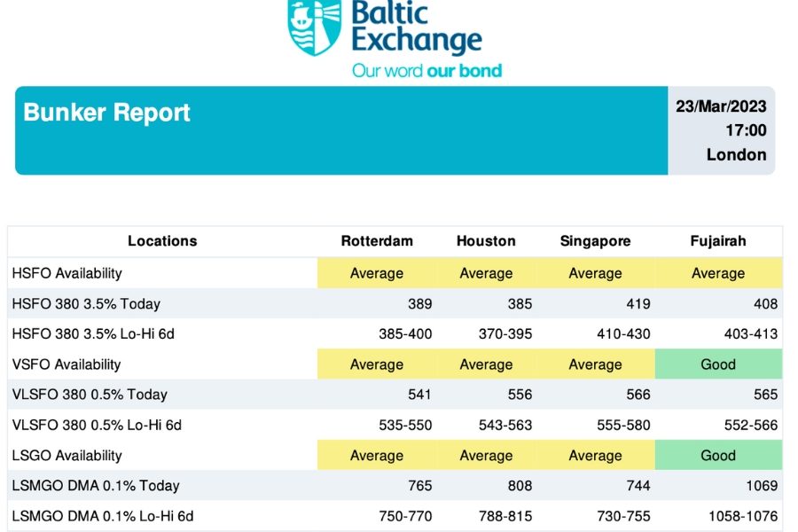Click green Good cell for VSFO Fujairah
798x532 pixels.
(x=718, y=364)
